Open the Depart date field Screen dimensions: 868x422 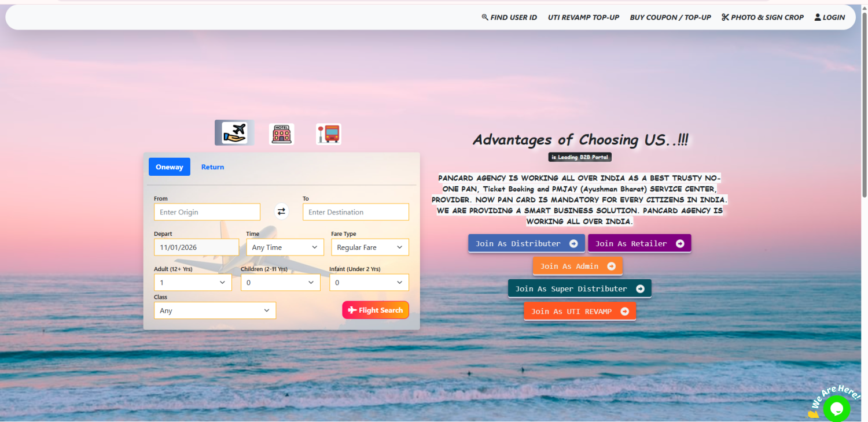[x=196, y=247]
